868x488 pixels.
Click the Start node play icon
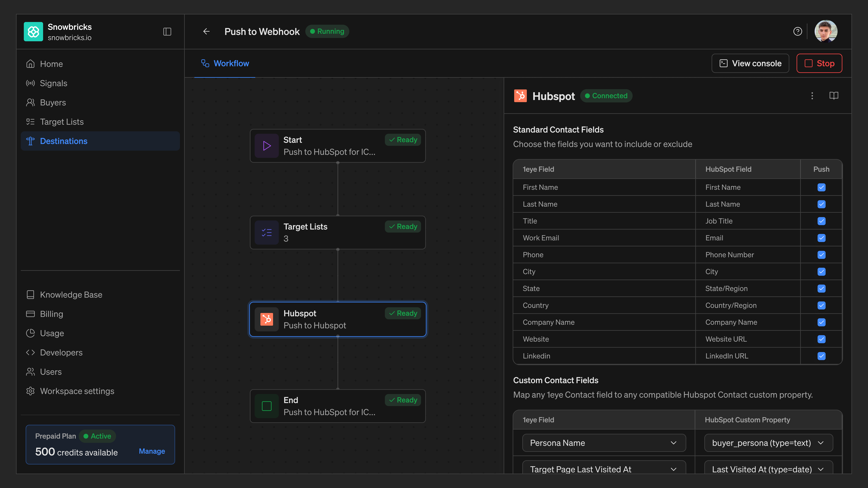click(267, 146)
